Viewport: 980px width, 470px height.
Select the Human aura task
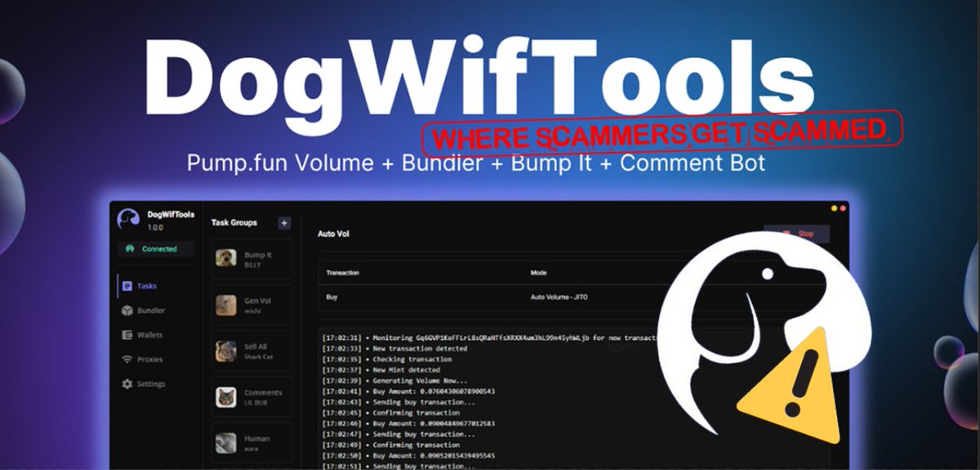click(x=252, y=443)
